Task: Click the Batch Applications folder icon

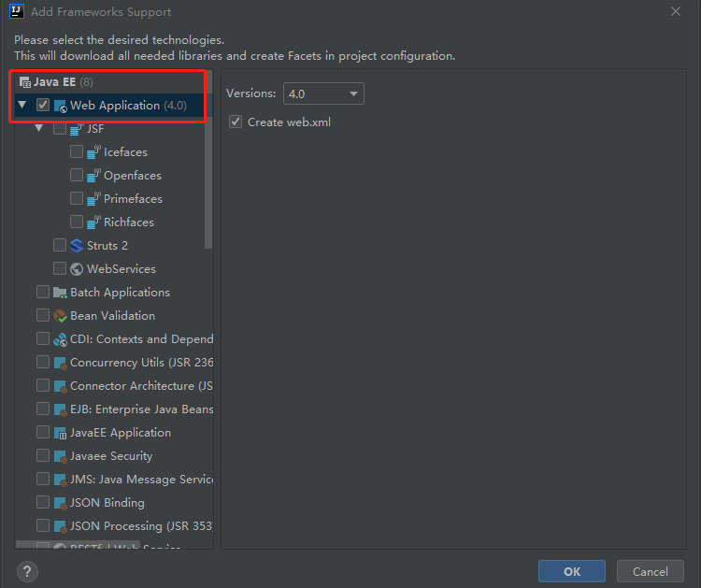Action: (60, 293)
